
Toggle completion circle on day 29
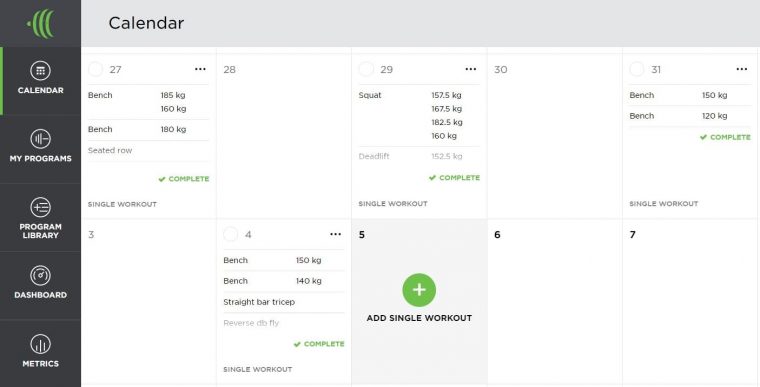coord(366,69)
